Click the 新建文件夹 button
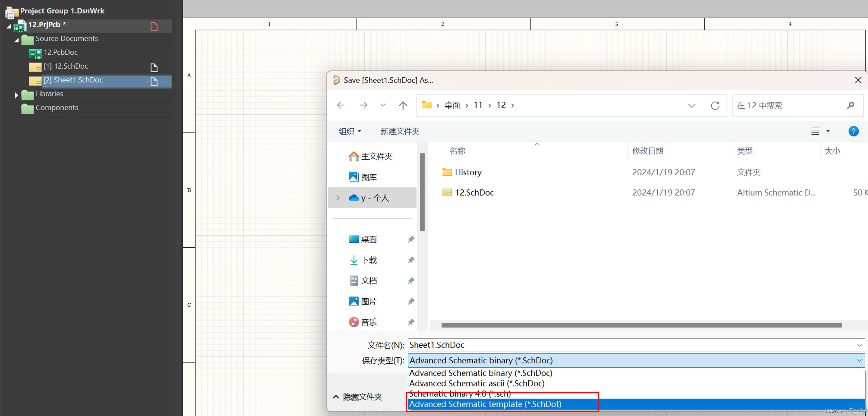Screen dimensions: 868x416 tap(400, 131)
